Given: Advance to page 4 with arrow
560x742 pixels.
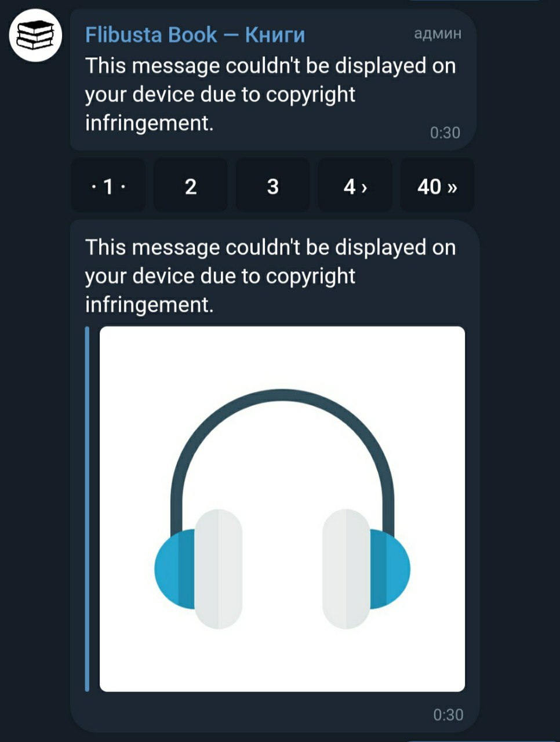Looking at the screenshot, I should click(355, 187).
